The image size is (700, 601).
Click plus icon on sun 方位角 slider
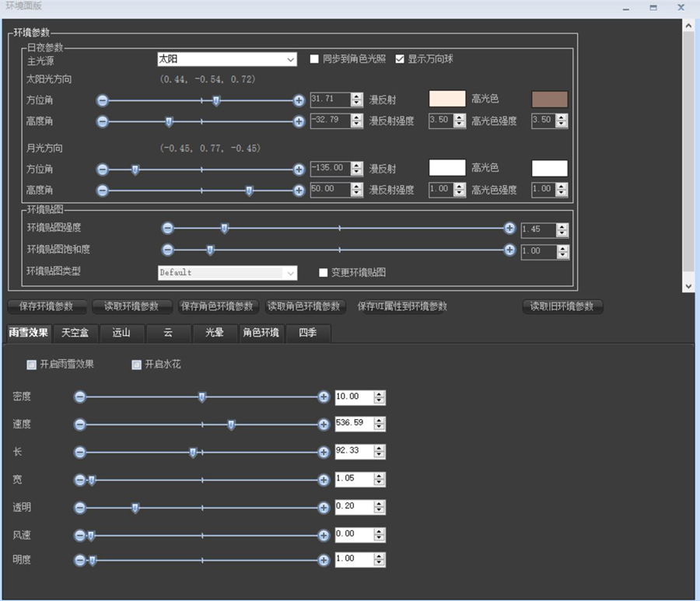click(x=299, y=100)
